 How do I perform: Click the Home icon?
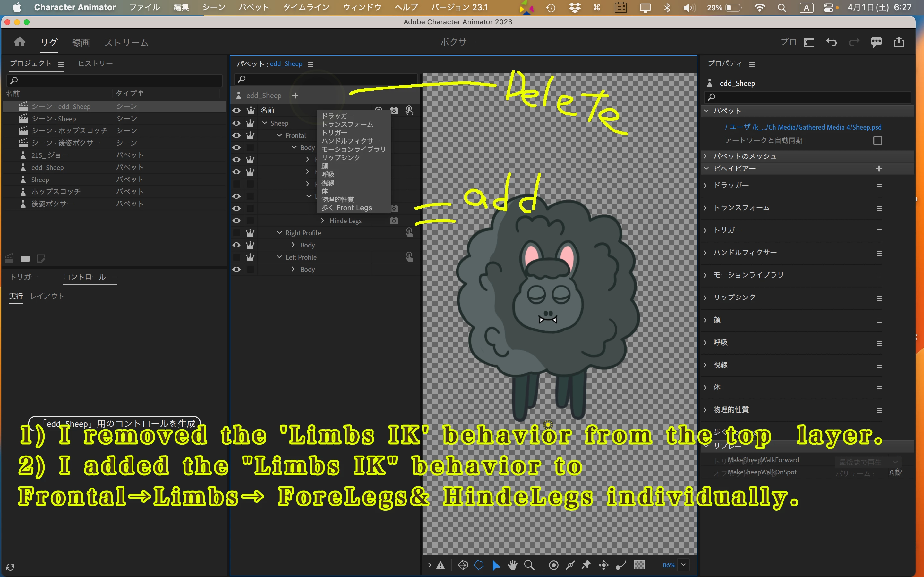tap(20, 42)
